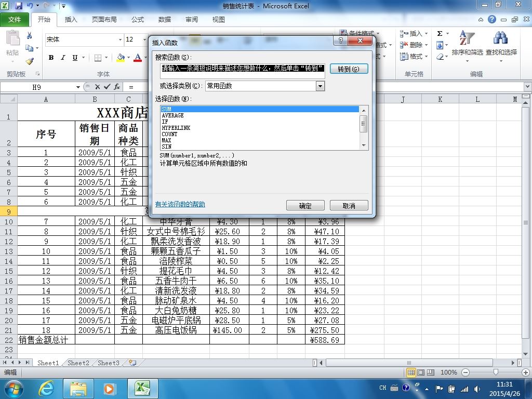Toggle Italic formatting

(x=63, y=58)
